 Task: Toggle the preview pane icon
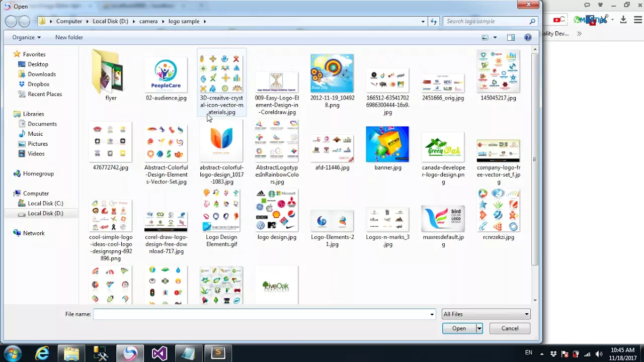pyautogui.click(x=511, y=37)
